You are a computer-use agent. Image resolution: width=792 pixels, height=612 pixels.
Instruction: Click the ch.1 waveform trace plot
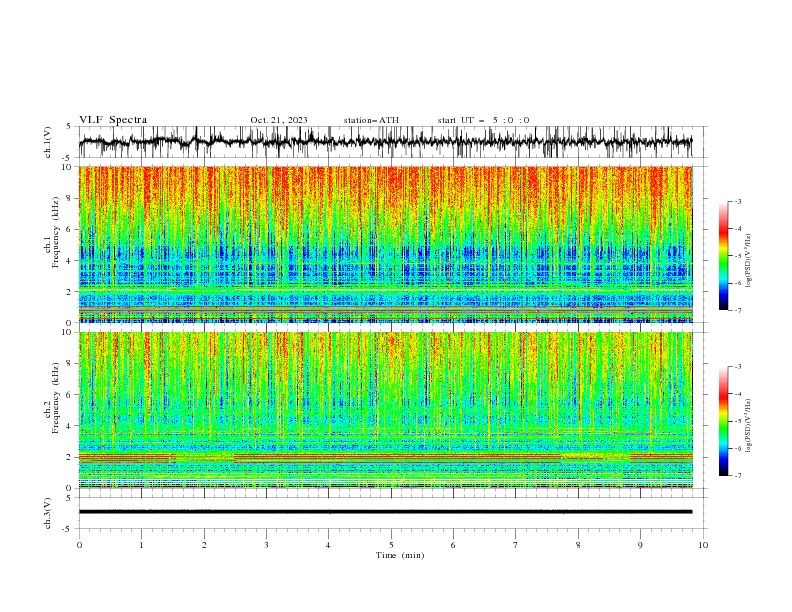click(385, 142)
